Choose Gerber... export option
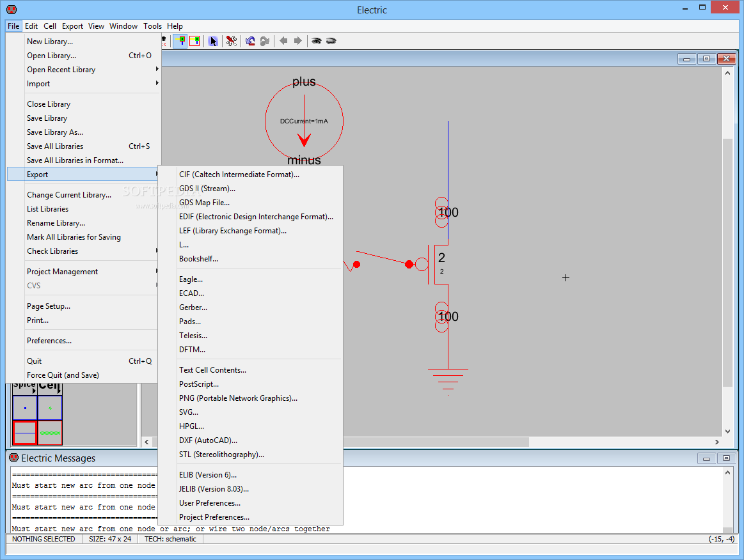This screenshot has height=560, width=744. (250, 307)
